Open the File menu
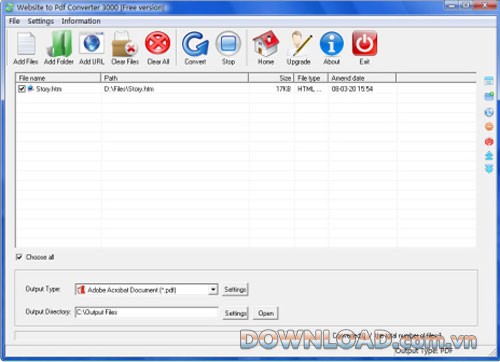The height and width of the screenshot is (362, 500). 14,21
